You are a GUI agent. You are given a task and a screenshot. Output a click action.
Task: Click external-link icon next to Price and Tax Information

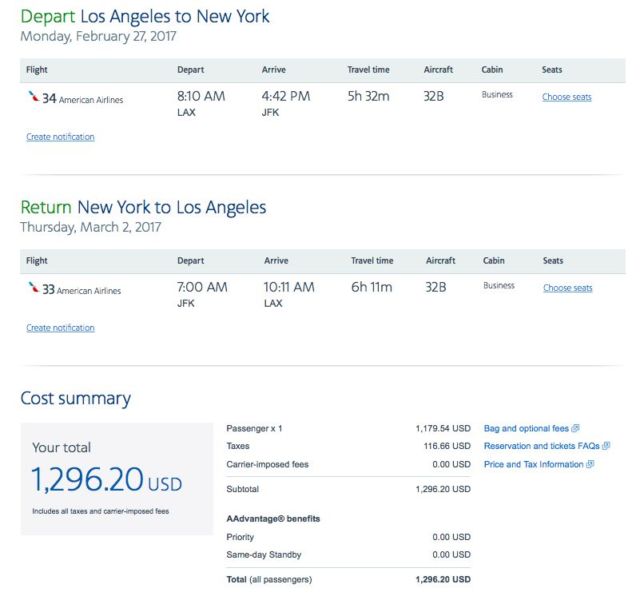click(x=591, y=464)
